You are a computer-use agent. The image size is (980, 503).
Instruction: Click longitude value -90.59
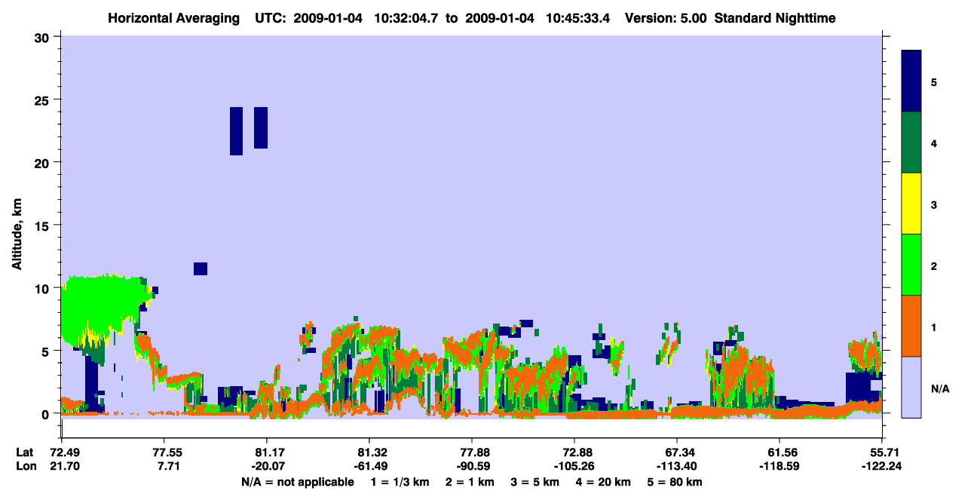coord(472,466)
